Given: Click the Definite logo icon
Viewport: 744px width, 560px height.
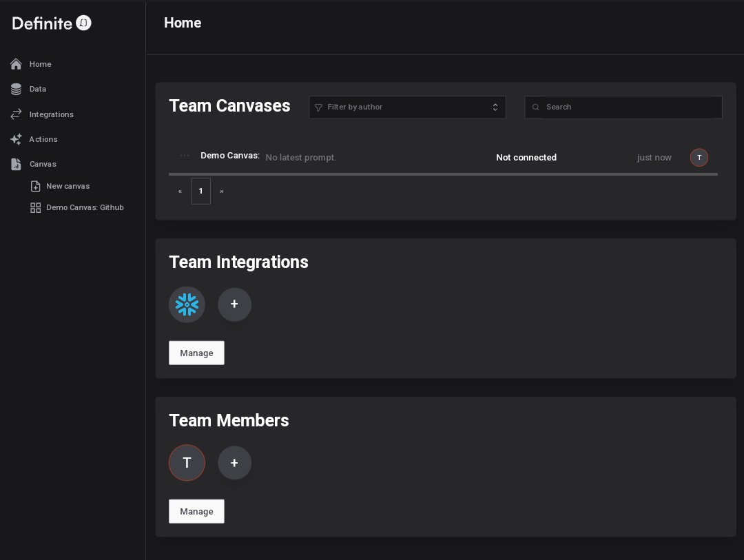Looking at the screenshot, I should click(x=83, y=23).
